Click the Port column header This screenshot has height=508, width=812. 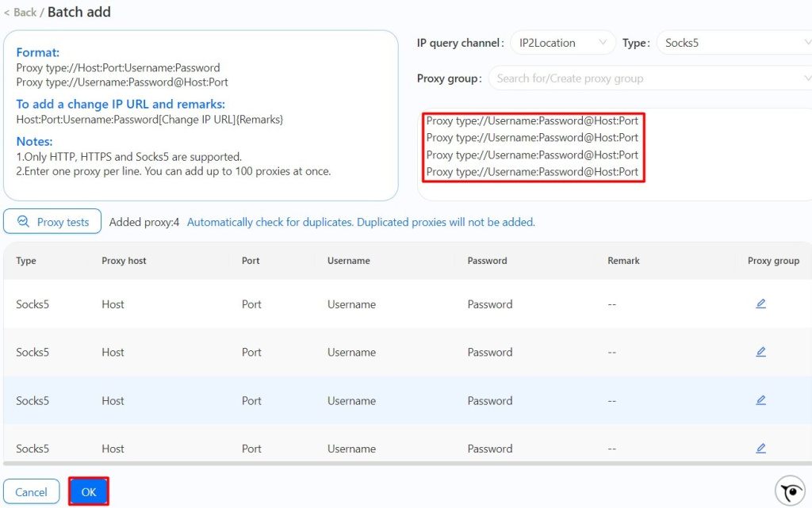click(x=251, y=261)
